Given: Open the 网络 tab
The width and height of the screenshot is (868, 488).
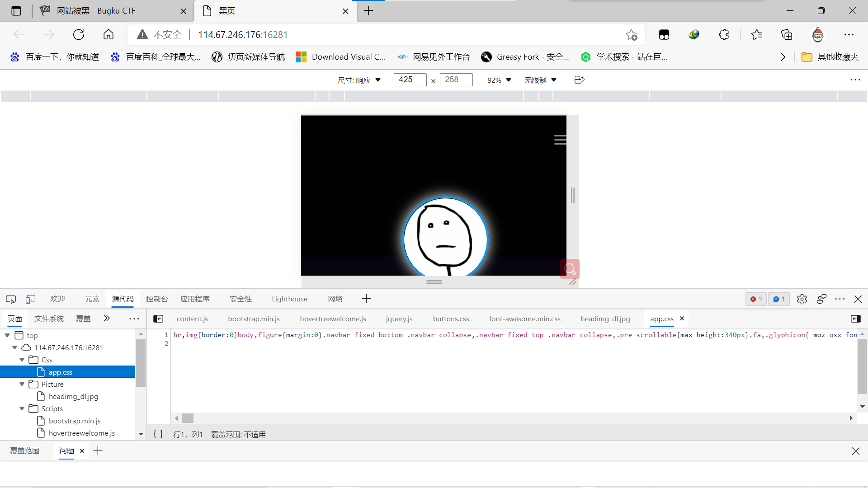Looking at the screenshot, I should tap(335, 299).
